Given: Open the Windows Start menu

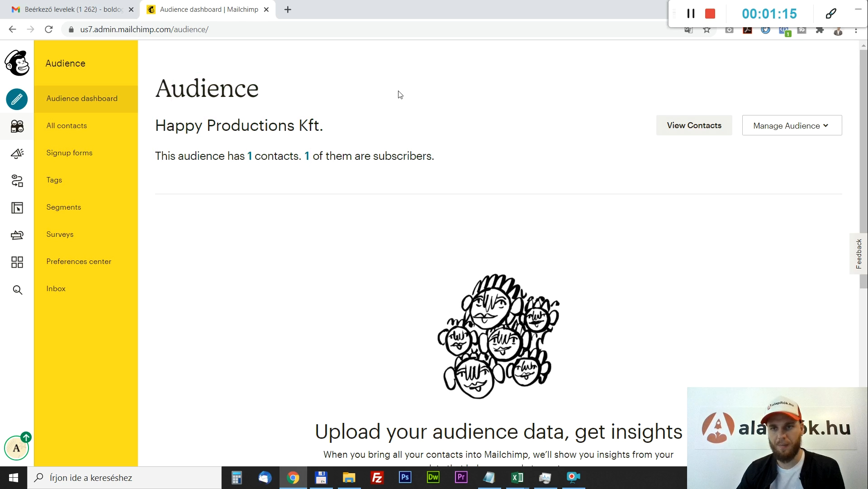Looking at the screenshot, I should tap(14, 478).
